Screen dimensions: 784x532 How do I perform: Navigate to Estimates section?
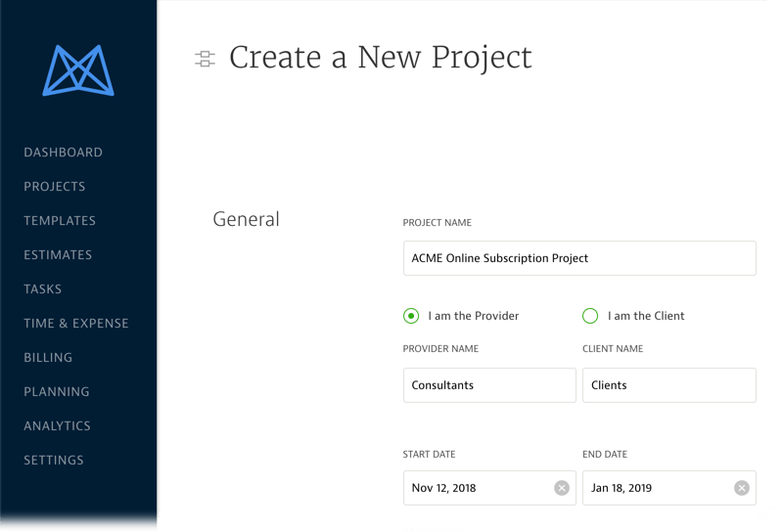point(58,255)
